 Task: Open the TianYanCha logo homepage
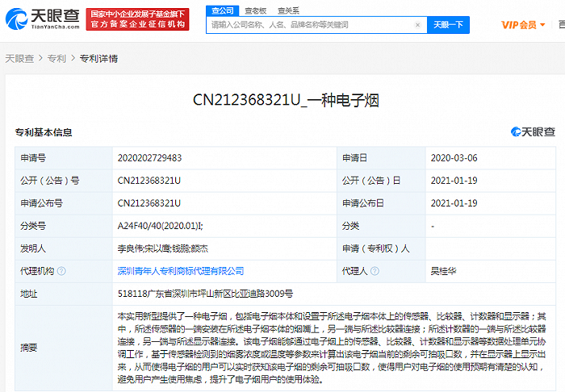(x=43, y=19)
